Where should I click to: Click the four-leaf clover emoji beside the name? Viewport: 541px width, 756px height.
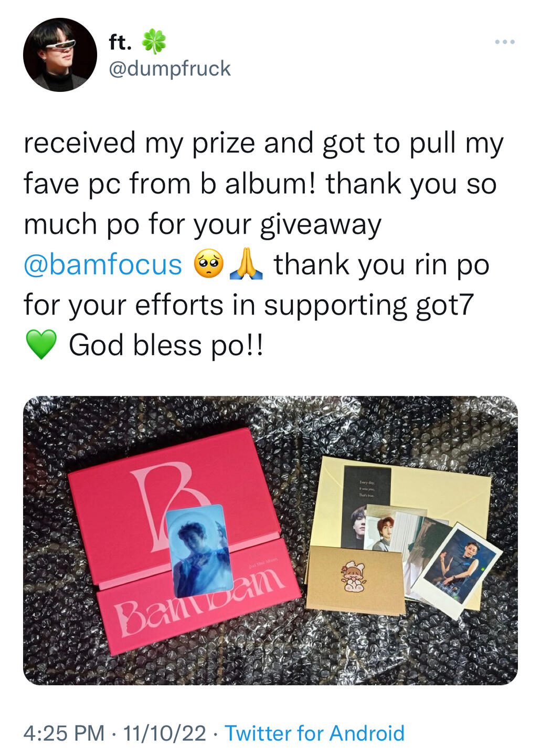[x=154, y=41]
